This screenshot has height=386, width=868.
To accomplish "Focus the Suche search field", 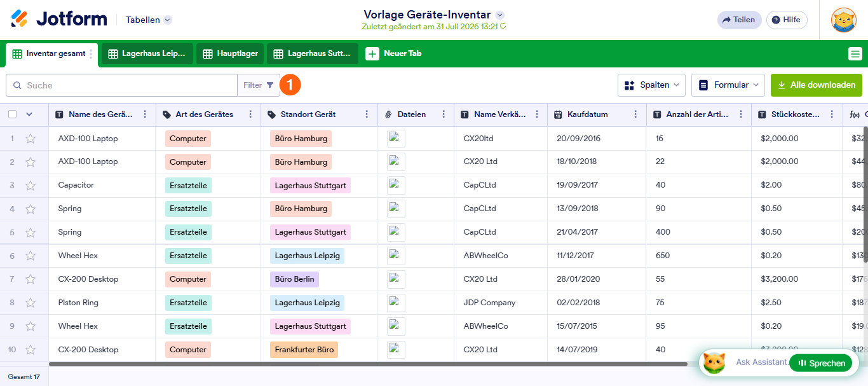I will (121, 85).
